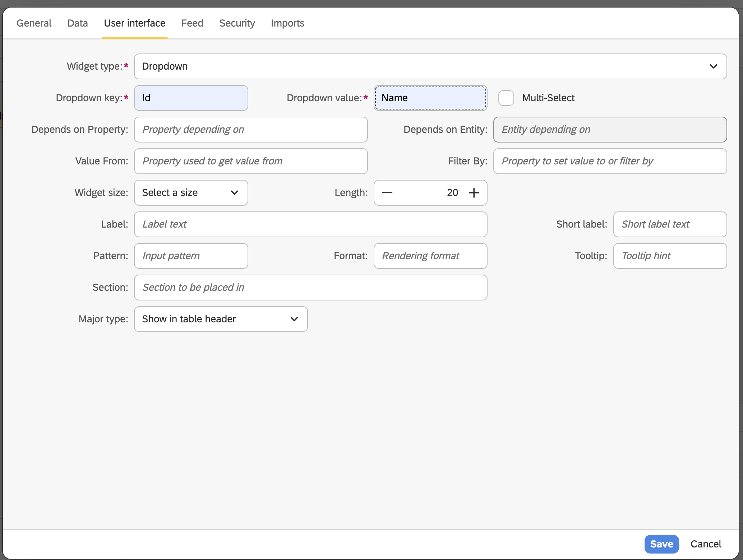Click the Filter By input
Viewport: 743px width, 560px height.
pos(610,161)
